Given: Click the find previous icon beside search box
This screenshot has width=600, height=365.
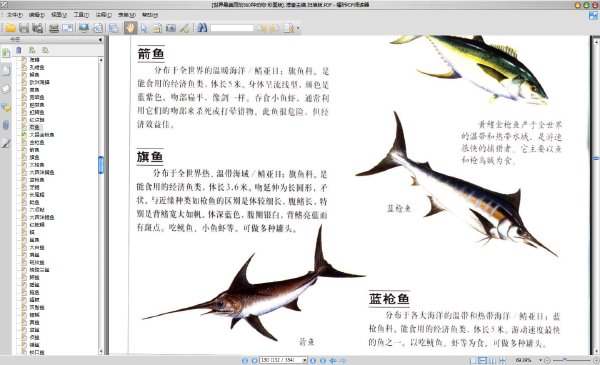Looking at the screenshot, I should click(261, 28).
